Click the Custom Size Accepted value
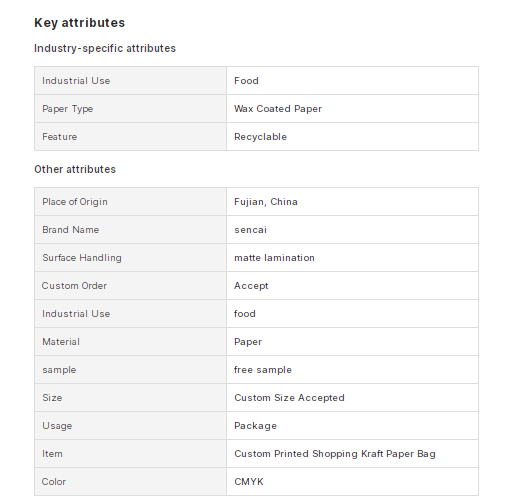 click(289, 398)
